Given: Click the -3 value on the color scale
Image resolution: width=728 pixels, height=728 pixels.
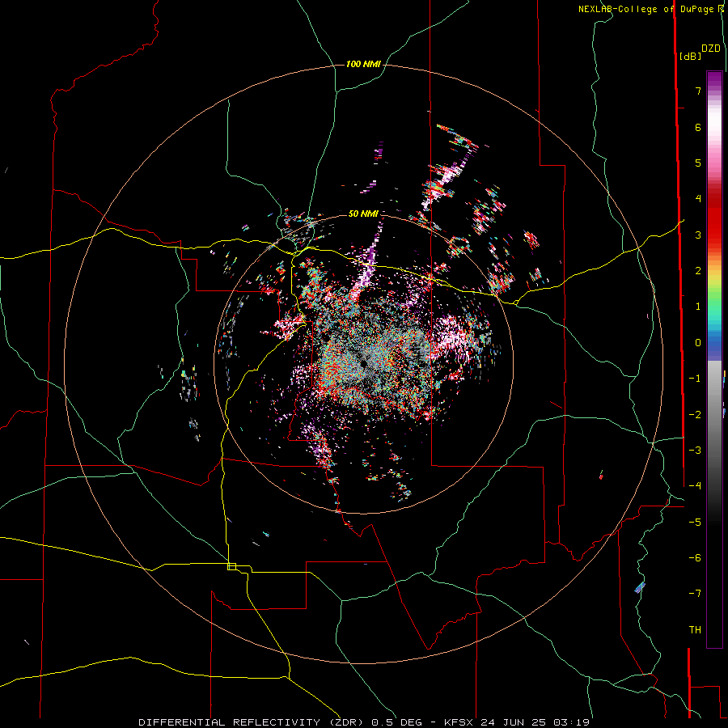Looking at the screenshot, I should (695, 451).
